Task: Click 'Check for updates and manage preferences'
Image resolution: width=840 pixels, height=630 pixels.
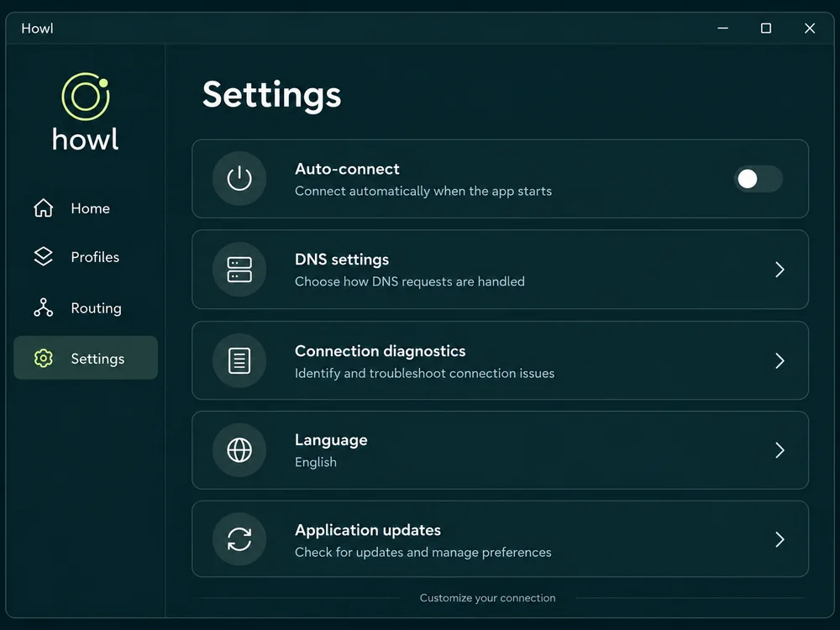Action: [423, 553]
